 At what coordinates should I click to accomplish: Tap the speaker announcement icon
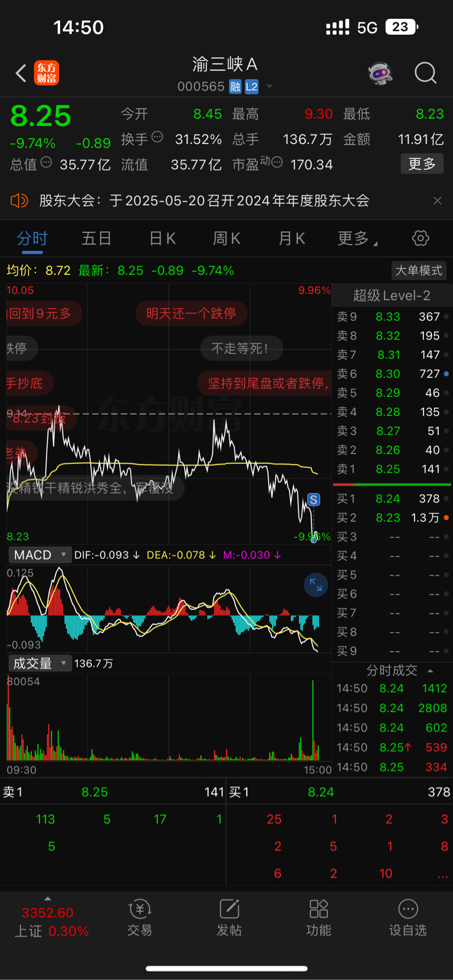pos(19,201)
